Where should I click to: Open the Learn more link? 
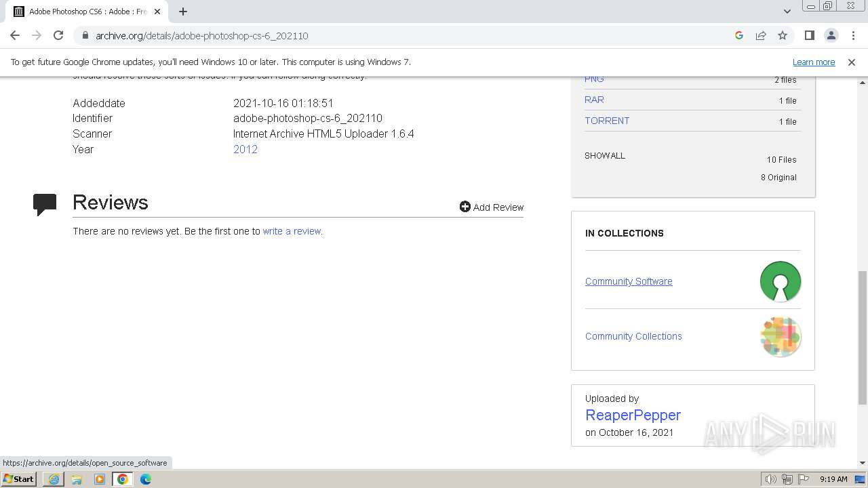(x=814, y=62)
